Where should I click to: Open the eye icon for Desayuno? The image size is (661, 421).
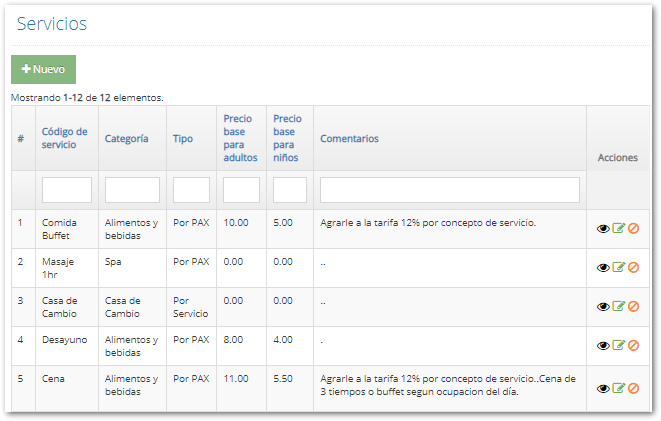pyautogui.click(x=603, y=346)
